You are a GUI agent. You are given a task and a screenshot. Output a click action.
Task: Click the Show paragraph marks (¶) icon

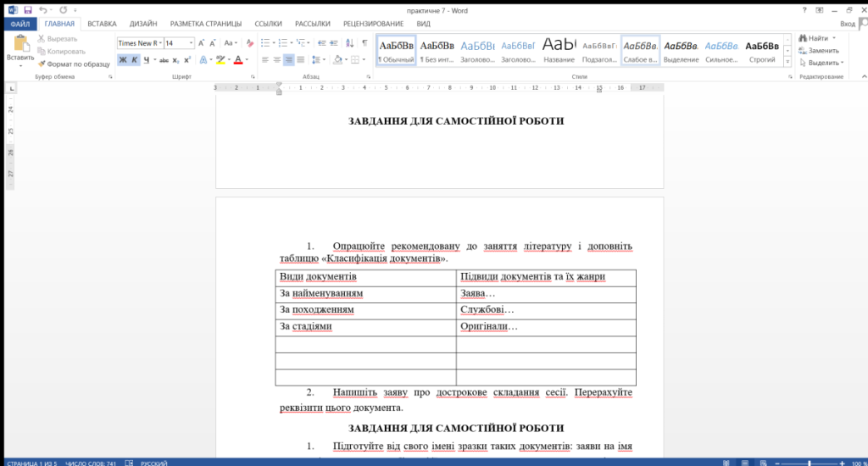tap(364, 43)
